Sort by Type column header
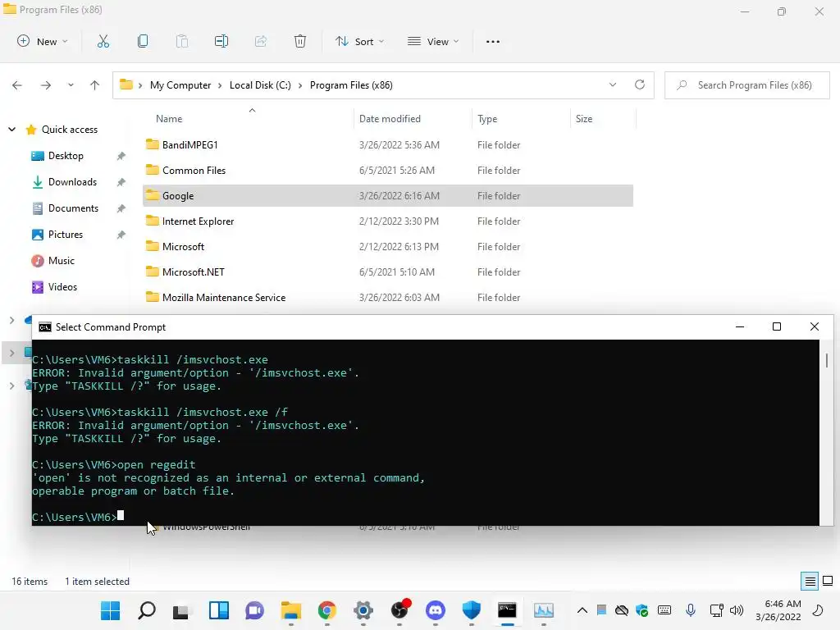840x630 pixels. click(487, 118)
